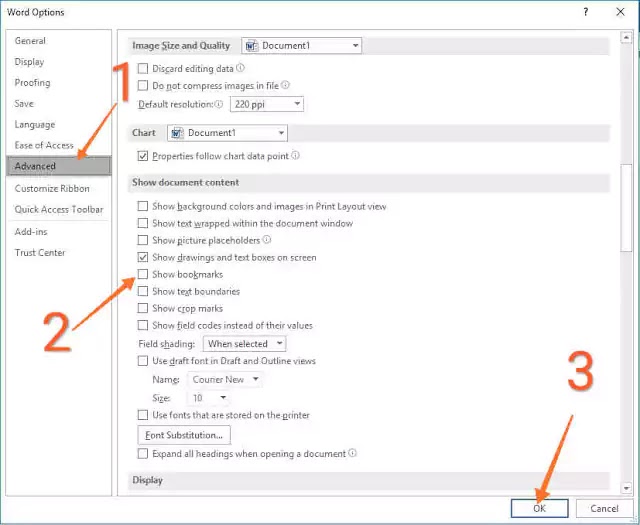
Task: Click the scrollbar up arrow
Action: (626, 37)
